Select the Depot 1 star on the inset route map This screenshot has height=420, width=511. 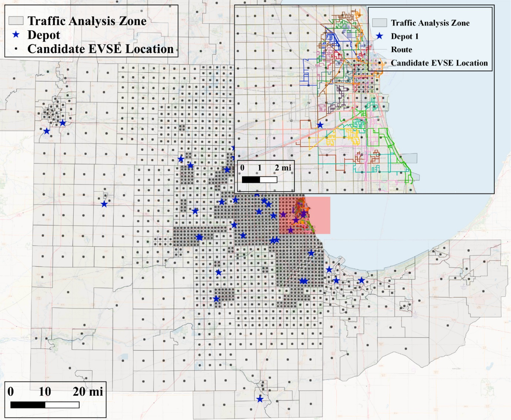(320, 125)
